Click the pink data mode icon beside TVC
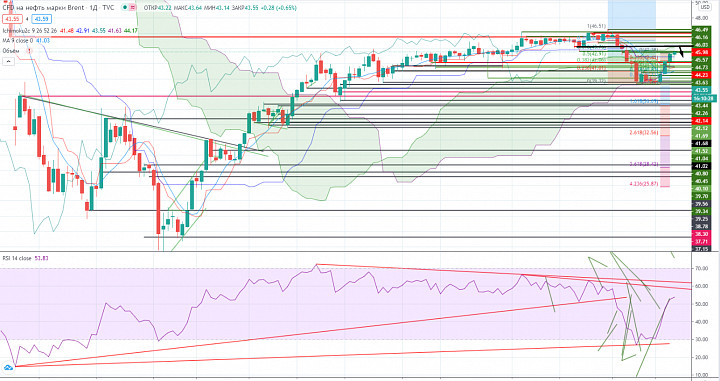Screen dimensions: 720x381 (x=133, y=8)
